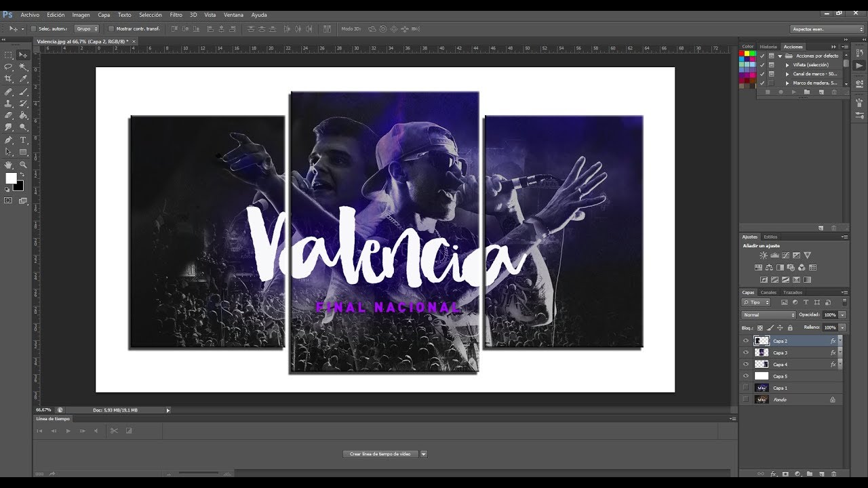Select the Hand tool
The width and height of the screenshot is (868, 488).
point(8,165)
